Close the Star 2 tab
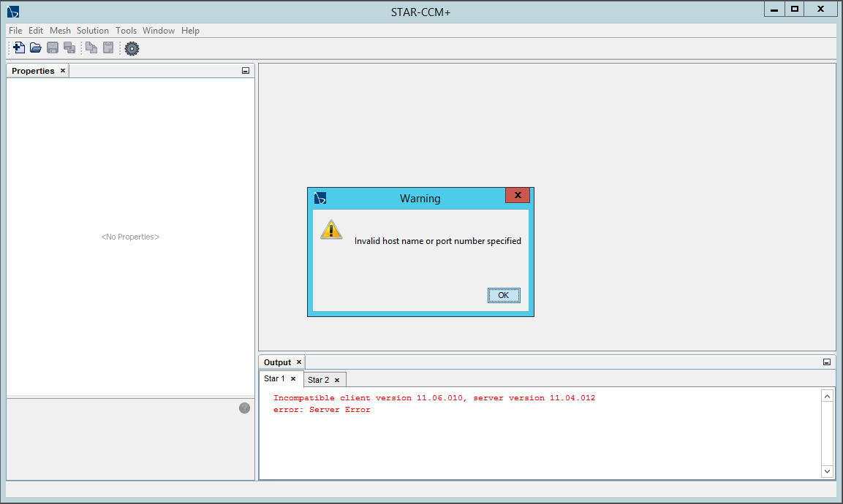This screenshot has height=504, width=843. (x=337, y=381)
